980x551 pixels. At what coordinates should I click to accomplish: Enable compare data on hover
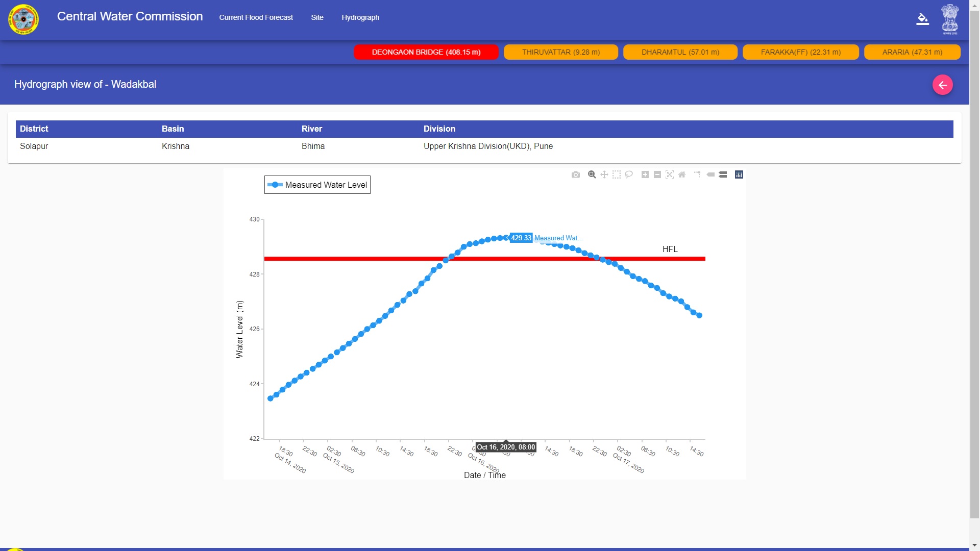[723, 174]
